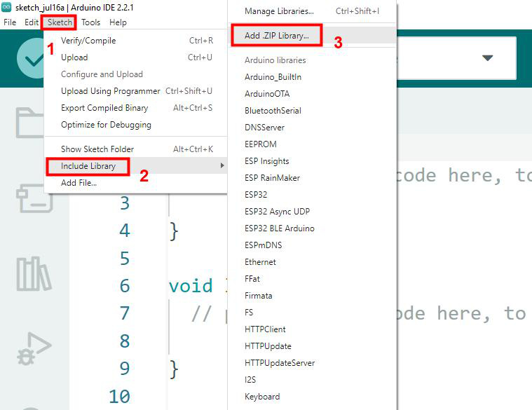
Task: Include the HTTPUpdate library entry
Action: click(312, 346)
